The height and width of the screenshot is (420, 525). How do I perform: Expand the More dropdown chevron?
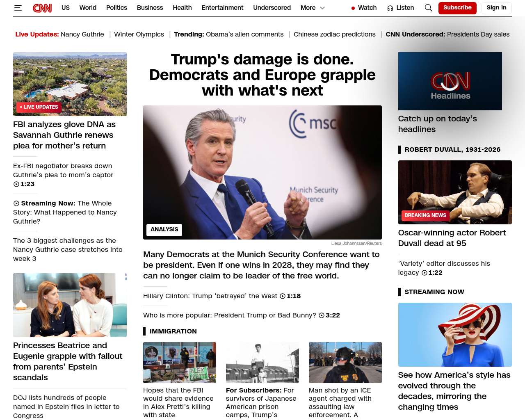(322, 8)
